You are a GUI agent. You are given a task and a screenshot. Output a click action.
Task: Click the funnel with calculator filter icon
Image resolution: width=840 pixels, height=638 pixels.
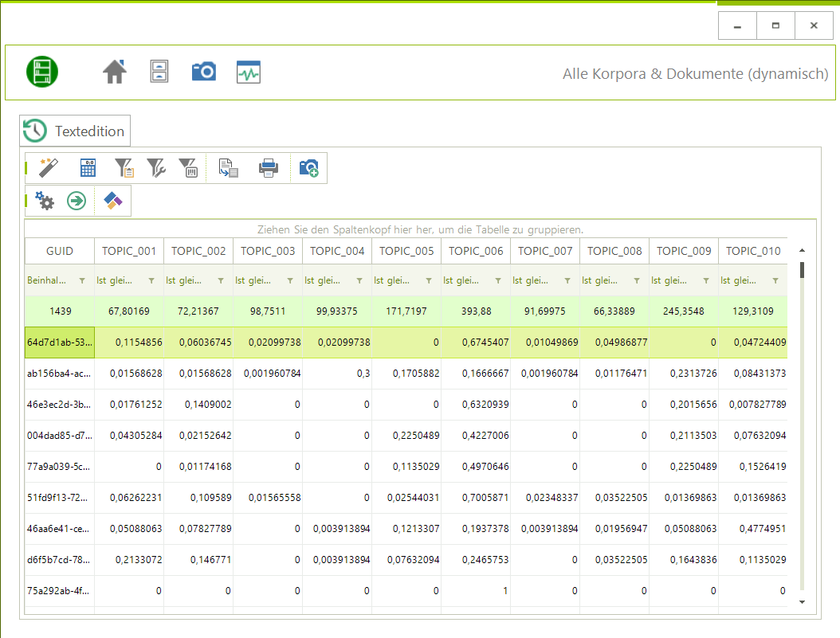click(189, 168)
